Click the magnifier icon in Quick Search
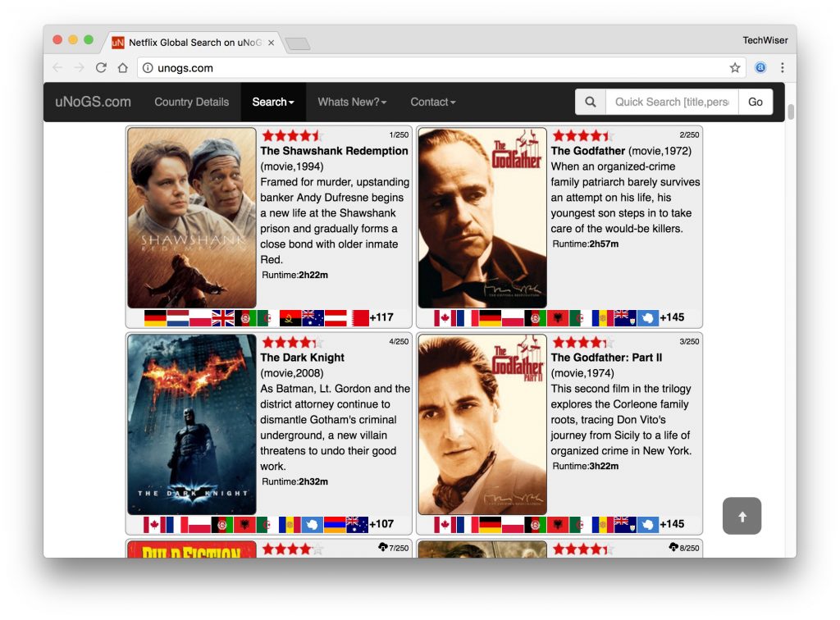Screen dimensions: 840x620 pyautogui.click(x=591, y=102)
